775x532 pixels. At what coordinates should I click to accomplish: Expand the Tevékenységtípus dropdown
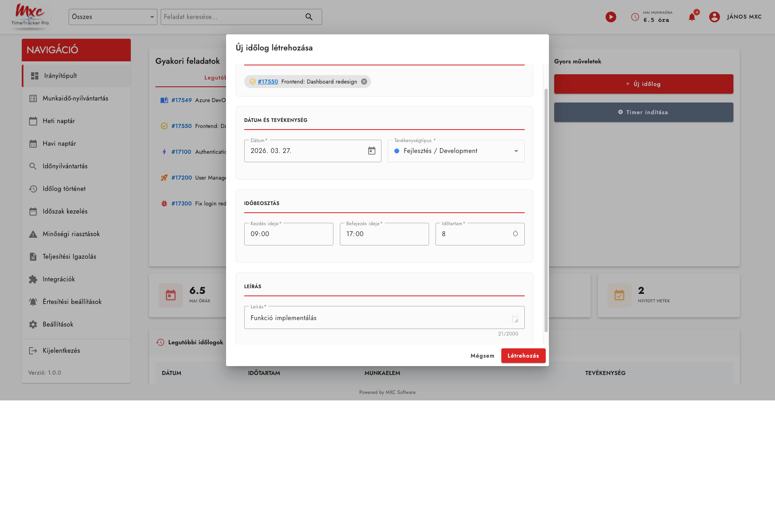pos(516,151)
